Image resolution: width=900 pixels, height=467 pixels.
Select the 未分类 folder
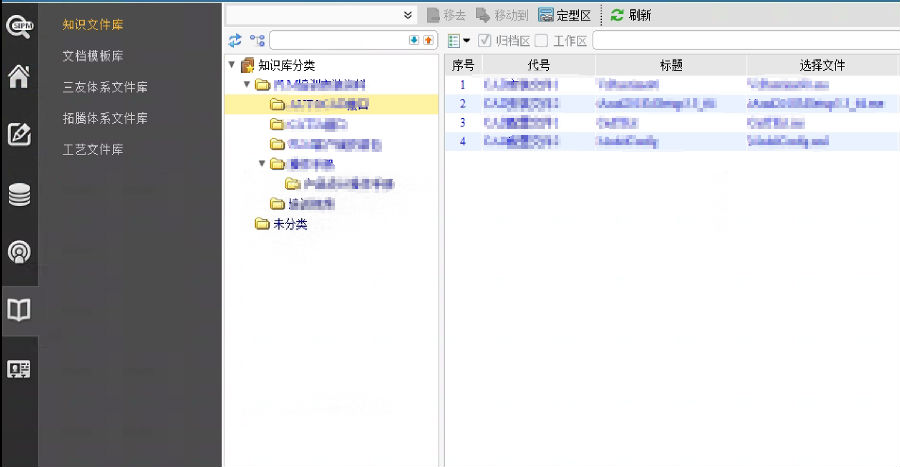click(x=281, y=224)
